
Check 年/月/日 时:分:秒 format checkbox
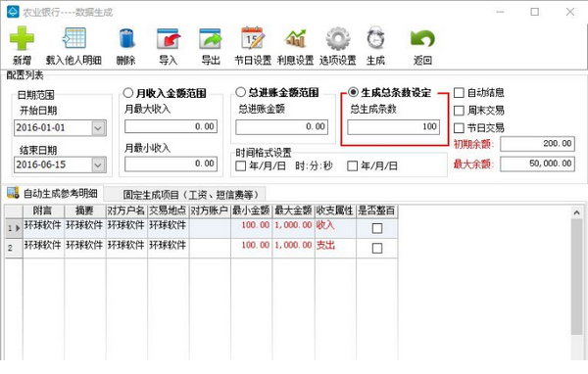240,165
